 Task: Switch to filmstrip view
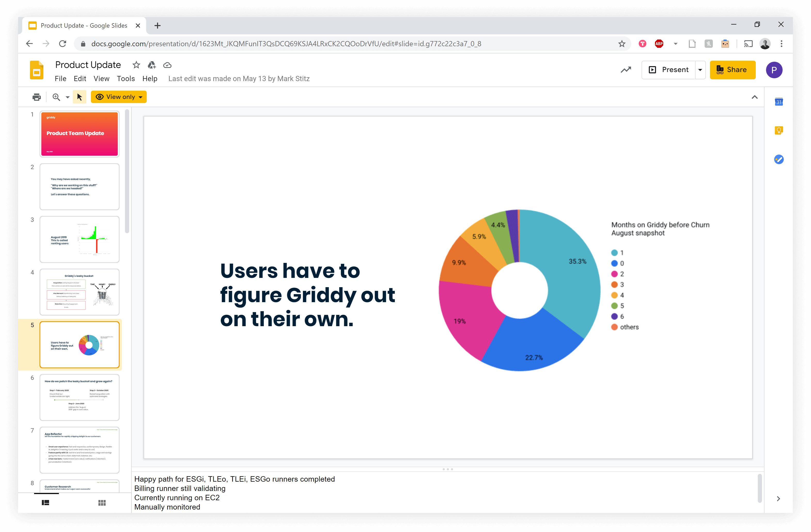click(46, 503)
